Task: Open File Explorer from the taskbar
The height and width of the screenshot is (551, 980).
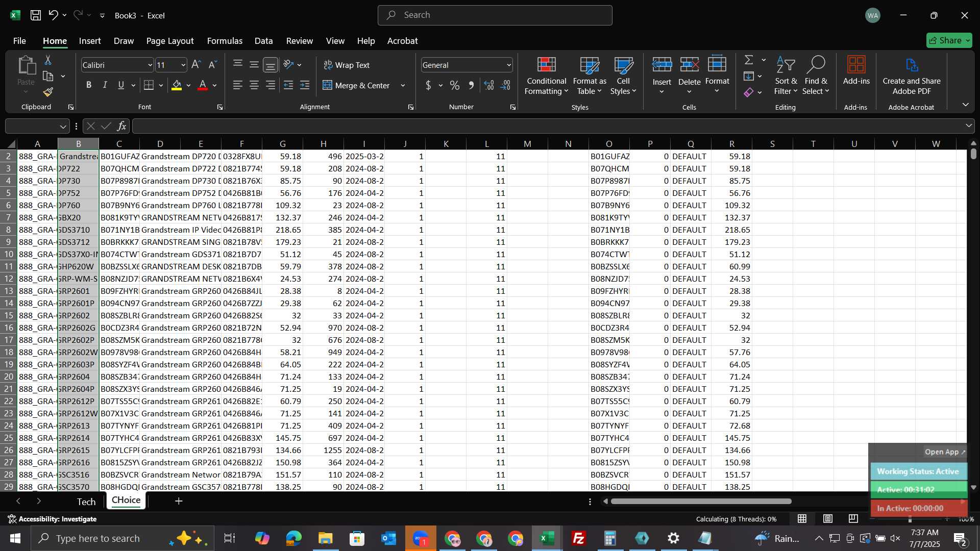Action: pyautogui.click(x=325, y=538)
